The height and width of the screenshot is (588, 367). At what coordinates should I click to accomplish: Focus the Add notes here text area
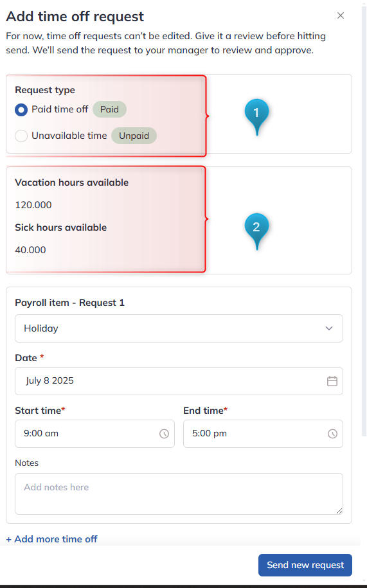pyautogui.click(x=179, y=494)
